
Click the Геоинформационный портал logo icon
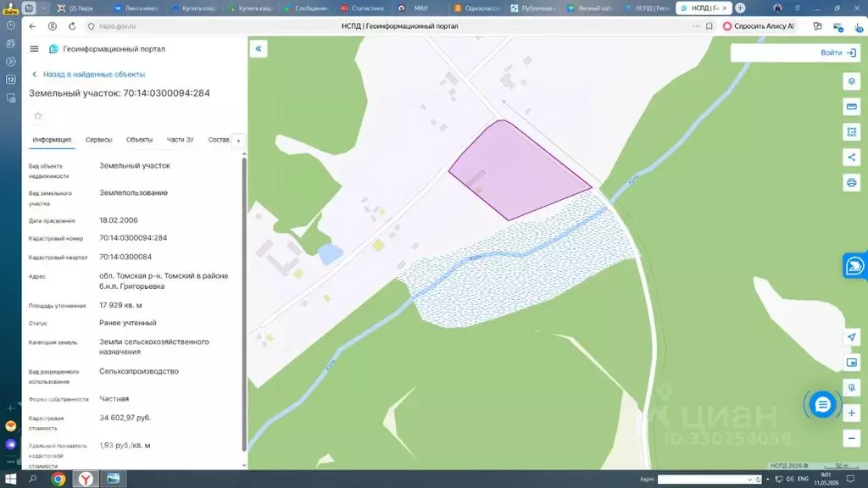(x=53, y=48)
